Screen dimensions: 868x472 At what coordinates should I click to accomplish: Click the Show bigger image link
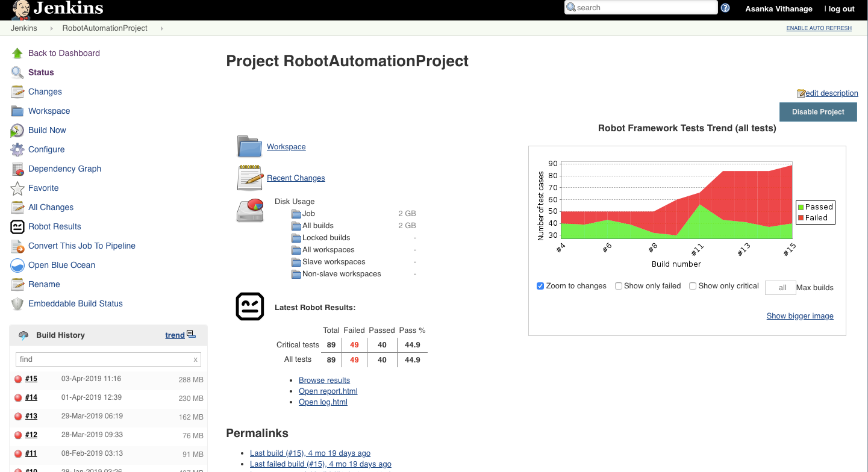tap(800, 316)
